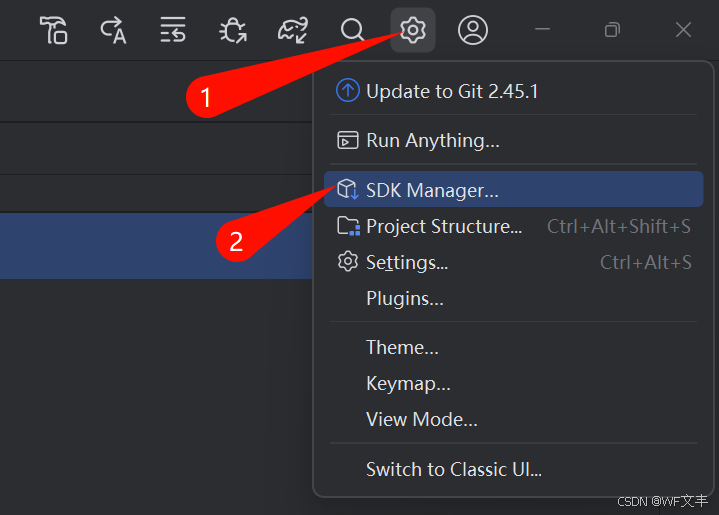
Task: Select Update to Git 2.45.1
Action: pyautogui.click(x=452, y=91)
